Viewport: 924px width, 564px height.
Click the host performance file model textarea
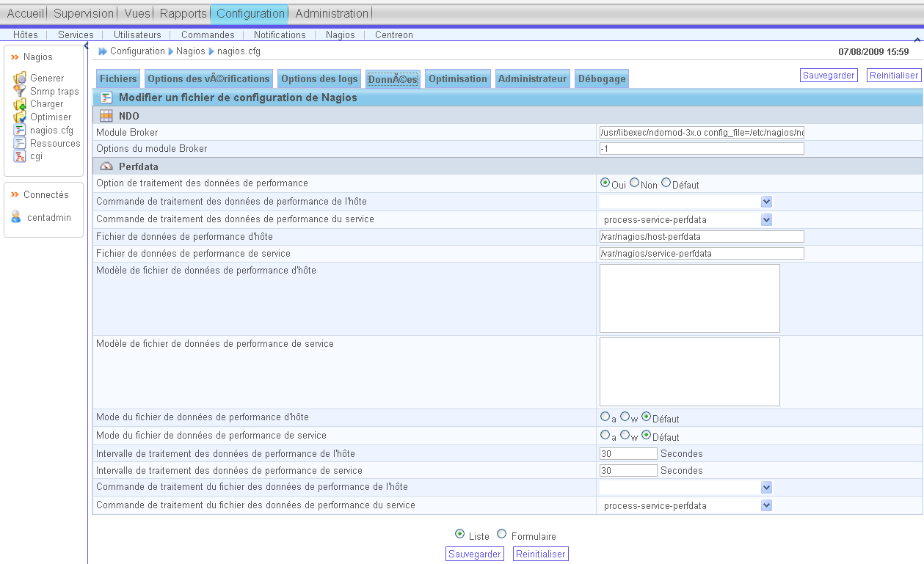coord(689,299)
